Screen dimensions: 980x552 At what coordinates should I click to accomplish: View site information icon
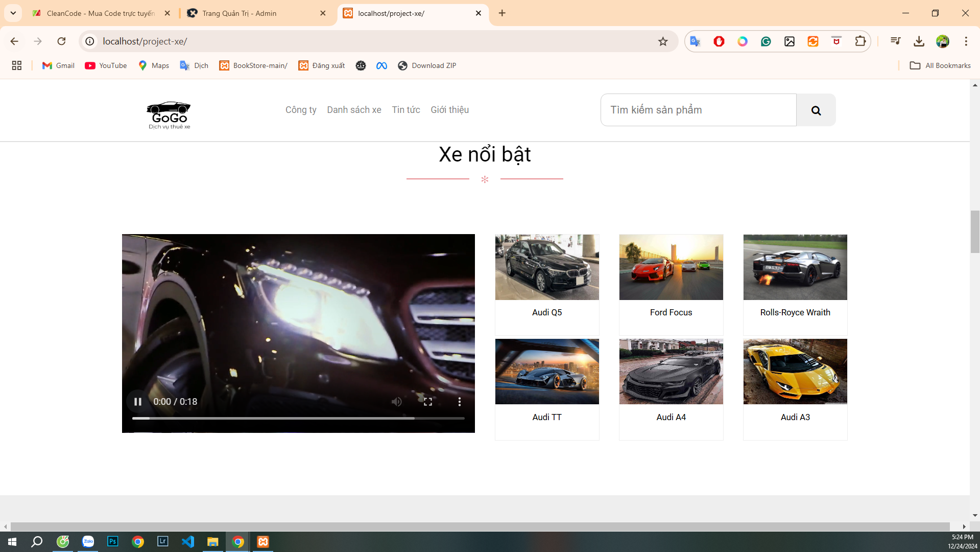point(90,41)
